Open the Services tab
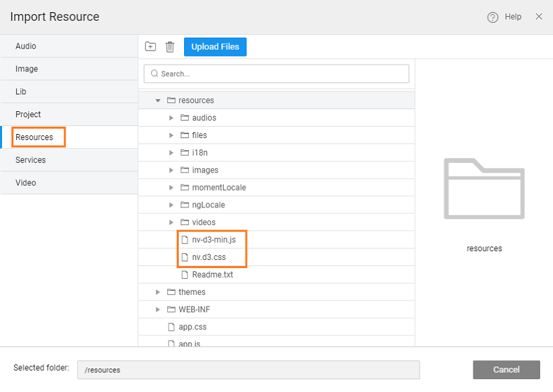This screenshot has height=392, width=553. [x=30, y=160]
